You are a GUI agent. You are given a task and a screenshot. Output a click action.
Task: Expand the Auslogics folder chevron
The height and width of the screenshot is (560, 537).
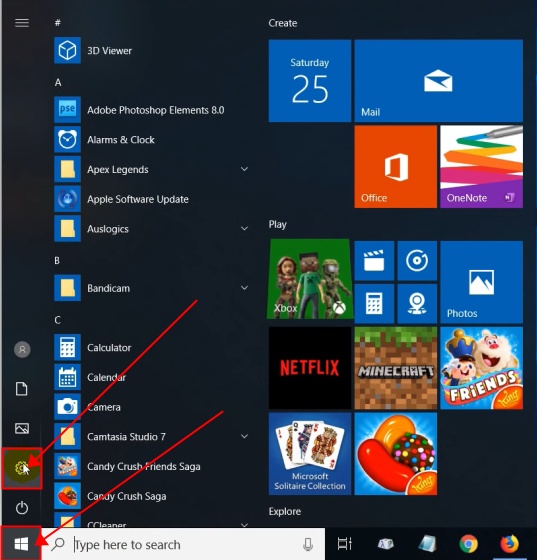[x=244, y=228]
